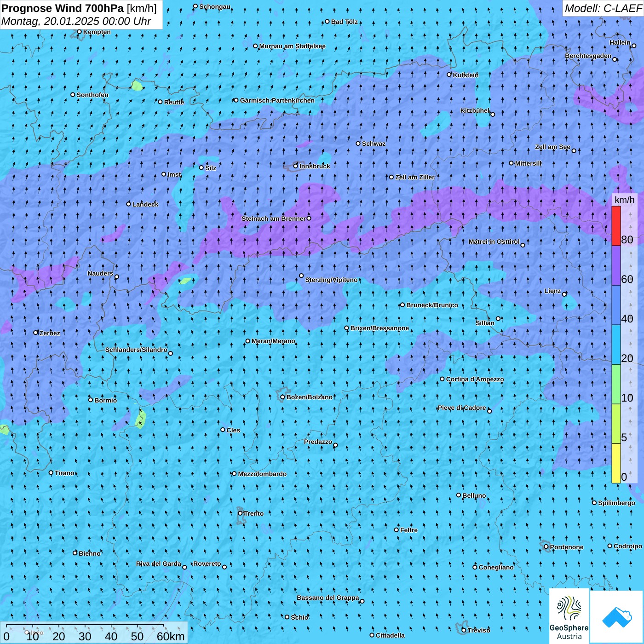Click the 'Bienno' label
644x644 pixels.
(90, 553)
